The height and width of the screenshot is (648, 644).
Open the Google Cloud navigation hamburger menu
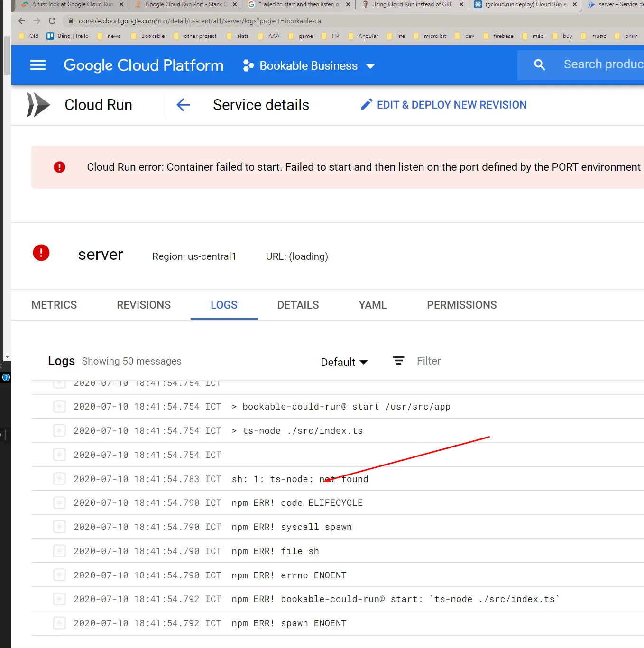38,65
